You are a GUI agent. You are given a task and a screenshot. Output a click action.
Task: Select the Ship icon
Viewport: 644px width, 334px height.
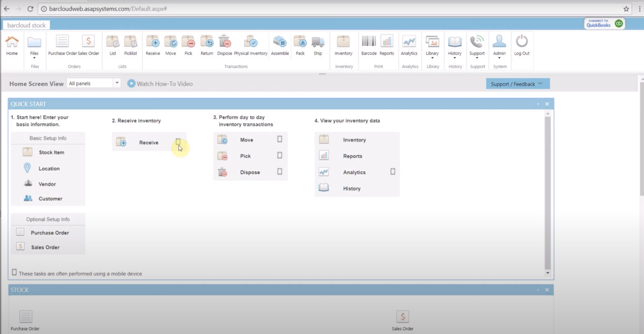[x=318, y=46]
